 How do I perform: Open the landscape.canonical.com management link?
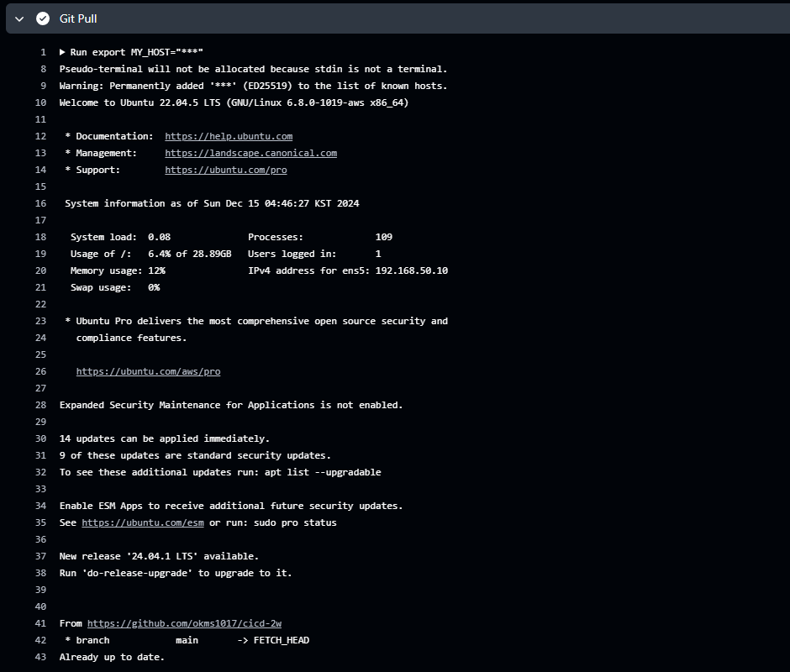click(x=251, y=153)
